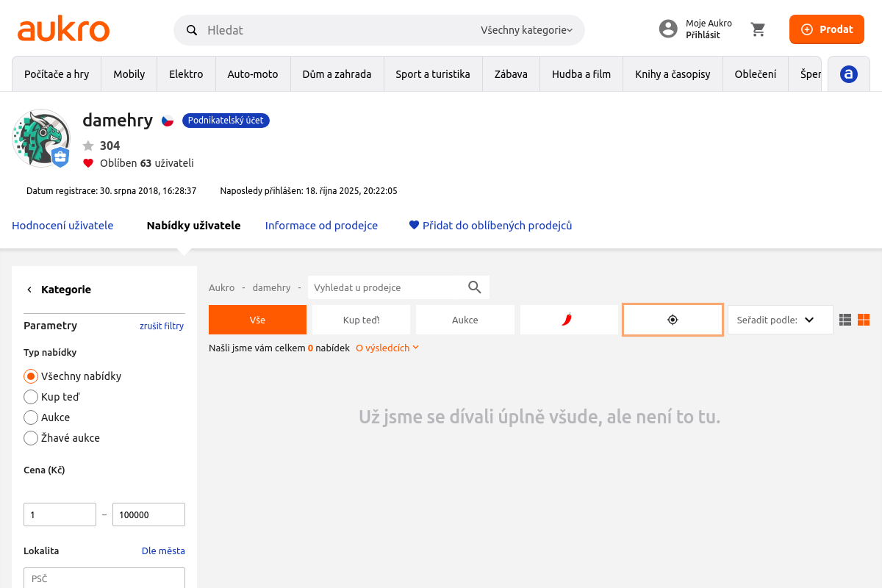Open Hudba a film category menu
Image resolution: width=882 pixels, height=588 pixels.
[581, 74]
